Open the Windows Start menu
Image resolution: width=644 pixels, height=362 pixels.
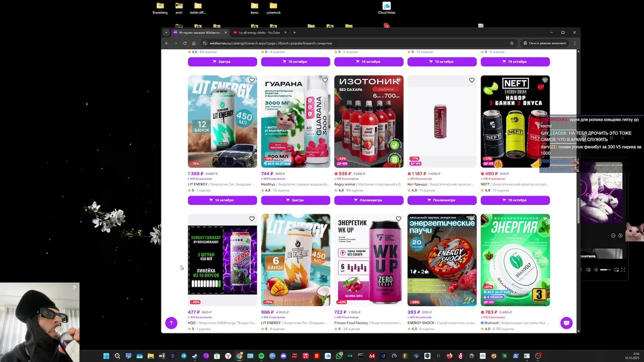tap(106, 356)
